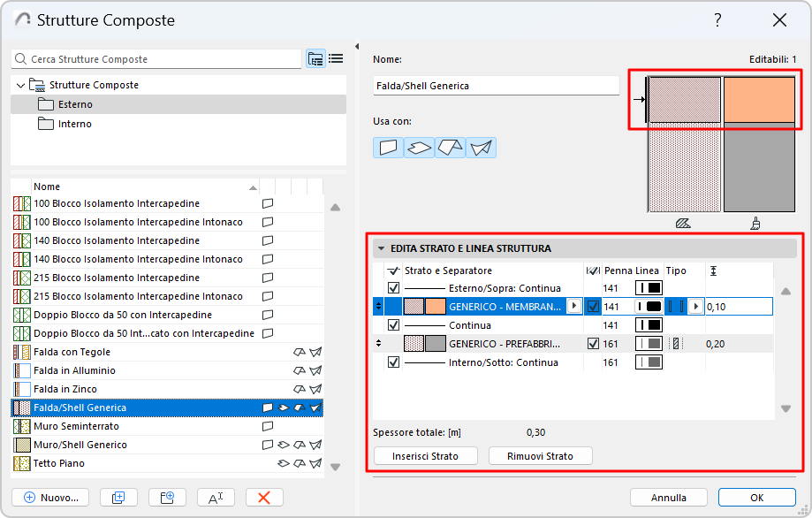Click move handle of MEMBRANA skin row
The height and width of the screenshot is (518, 812).
378,307
